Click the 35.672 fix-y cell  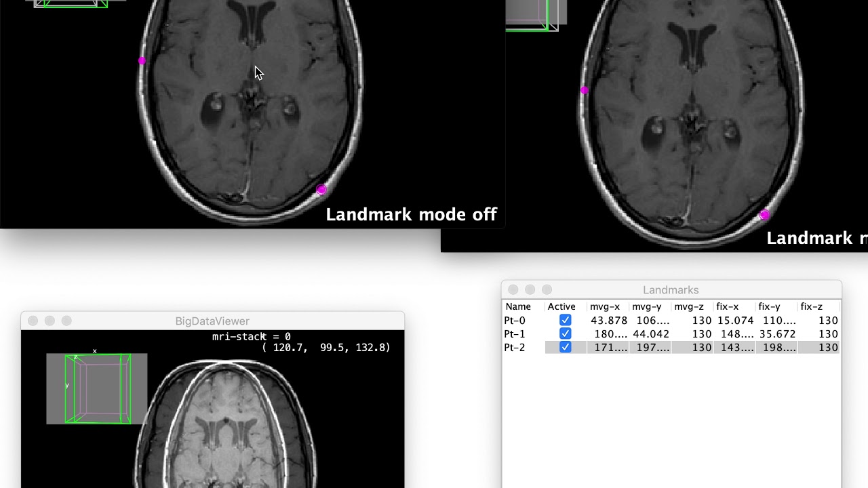[x=777, y=333]
